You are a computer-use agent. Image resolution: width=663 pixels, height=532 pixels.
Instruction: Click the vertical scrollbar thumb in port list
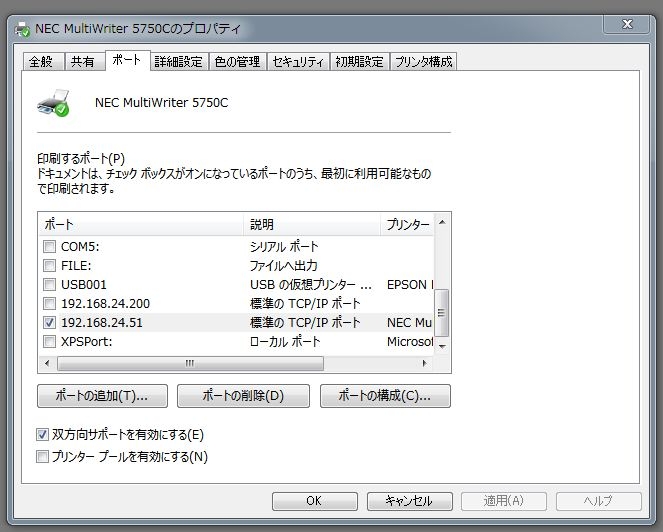(442, 313)
